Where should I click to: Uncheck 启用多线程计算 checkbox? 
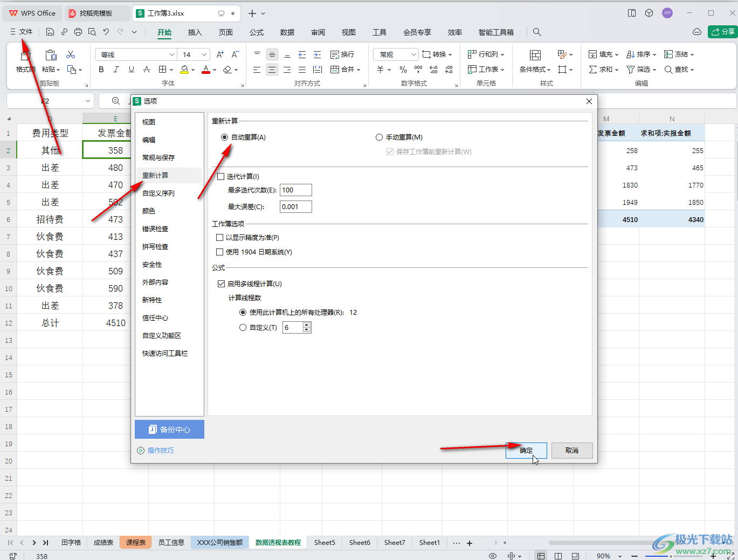(221, 284)
